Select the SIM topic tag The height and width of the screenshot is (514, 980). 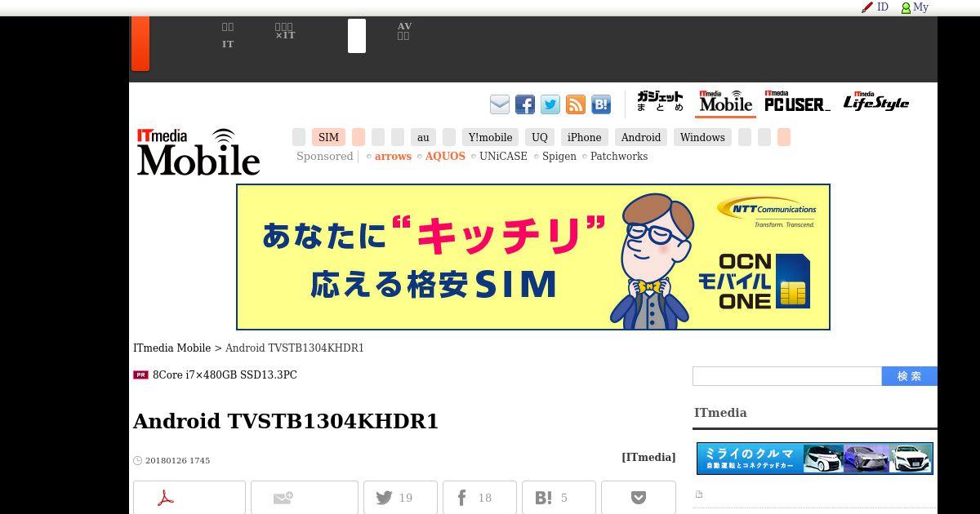click(x=328, y=137)
